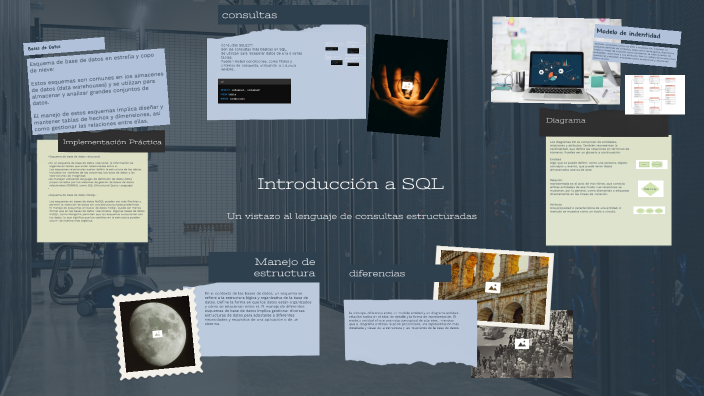Open the "Manejo de estructura" topic

(284, 267)
